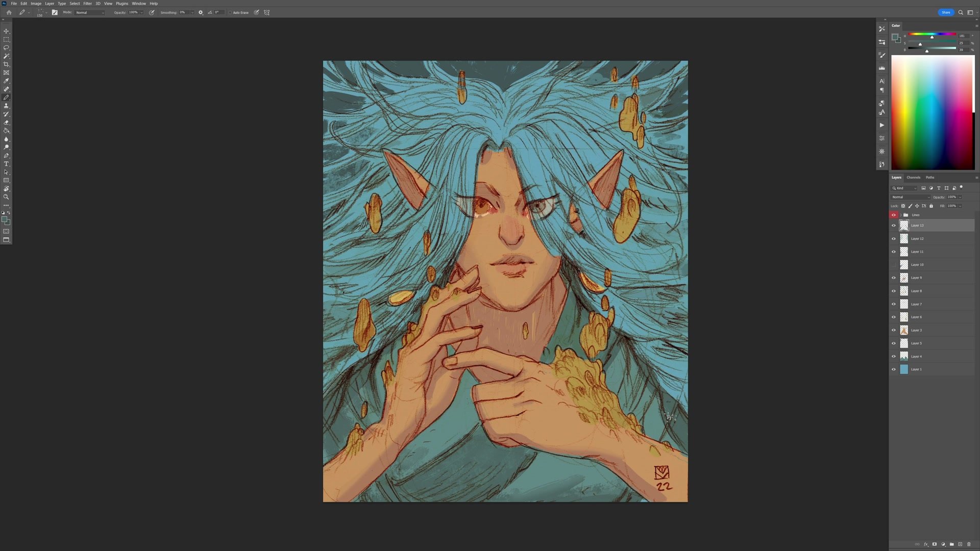
Task: Select the Crop tool
Action: tap(6, 64)
